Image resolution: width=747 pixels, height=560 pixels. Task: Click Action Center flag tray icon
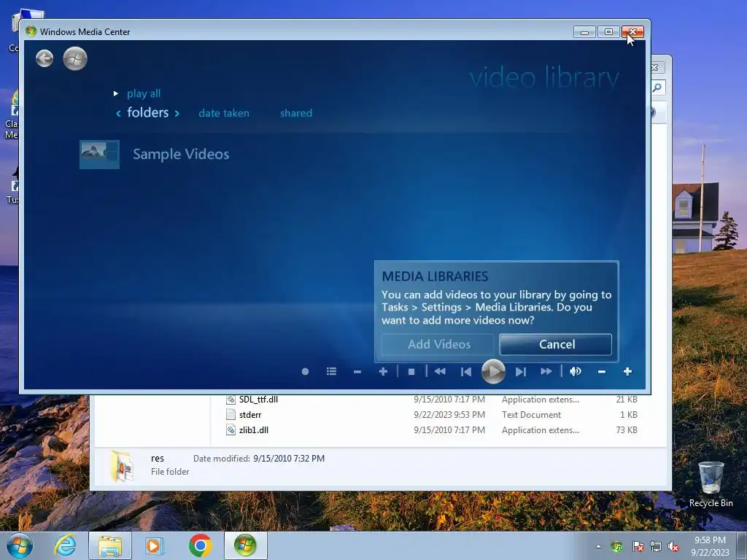pos(638,547)
